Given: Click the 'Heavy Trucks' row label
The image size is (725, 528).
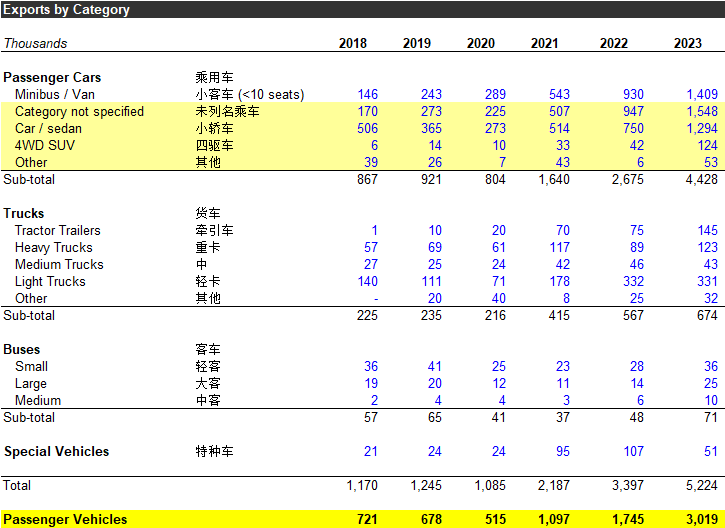Looking at the screenshot, I should click(54, 247).
